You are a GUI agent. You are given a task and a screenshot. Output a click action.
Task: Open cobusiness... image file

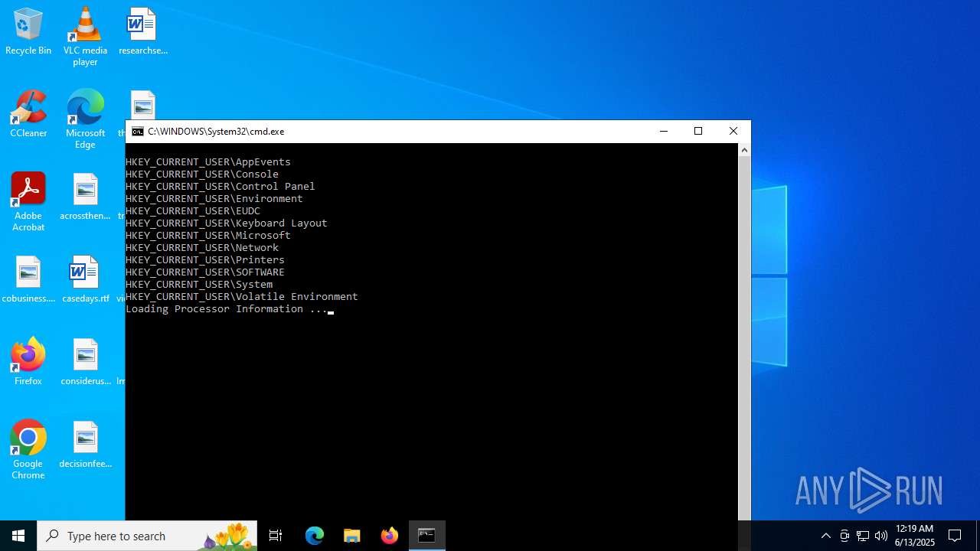pyautogui.click(x=28, y=279)
